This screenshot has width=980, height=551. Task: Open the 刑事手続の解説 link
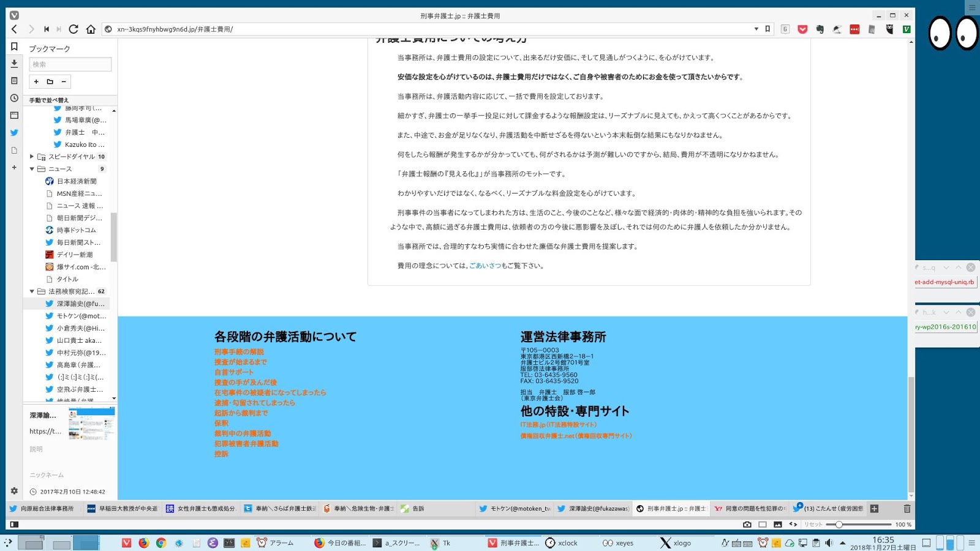(239, 352)
